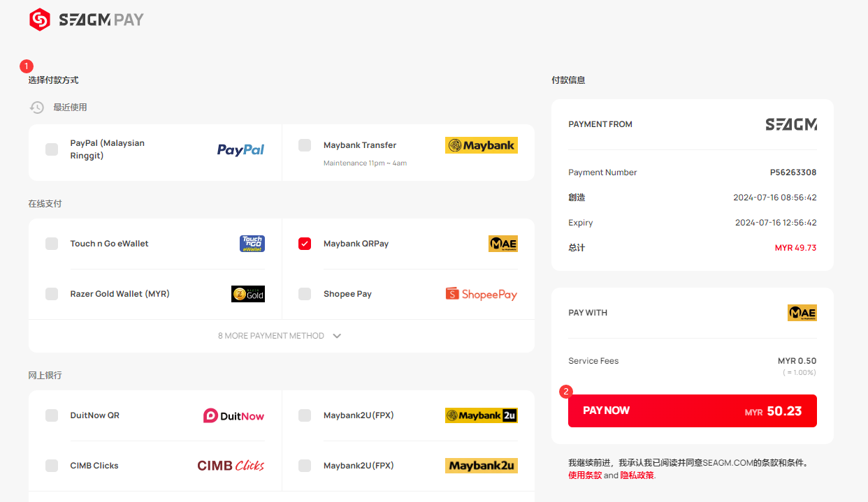Image resolution: width=868 pixels, height=502 pixels.
Task: Click the SEAGM logo in Payment From card
Action: tap(791, 124)
